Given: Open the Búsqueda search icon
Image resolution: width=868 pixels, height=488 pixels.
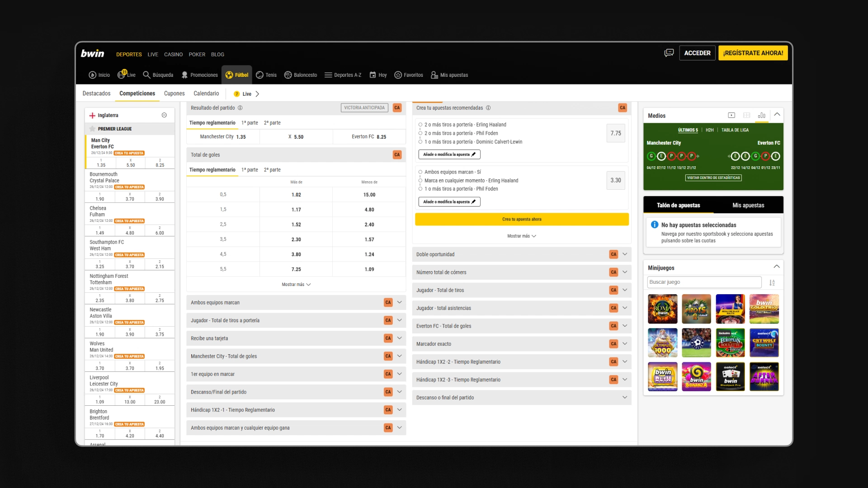Looking at the screenshot, I should (146, 75).
